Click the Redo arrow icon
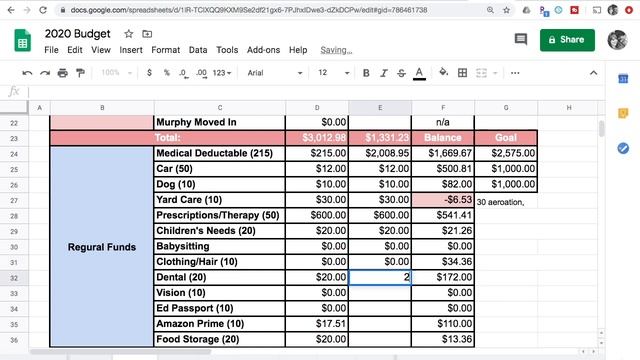Viewport: 640px width, 360px height. point(45,73)
